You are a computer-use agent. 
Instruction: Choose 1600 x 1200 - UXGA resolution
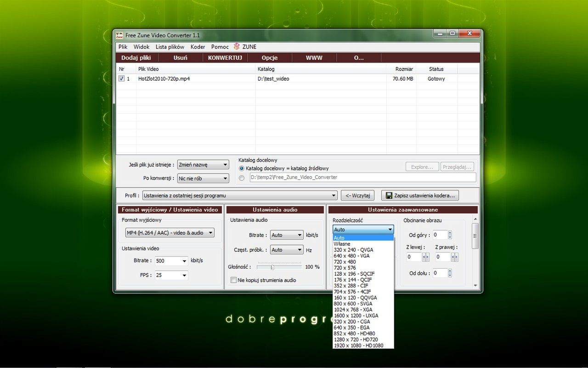363,316
